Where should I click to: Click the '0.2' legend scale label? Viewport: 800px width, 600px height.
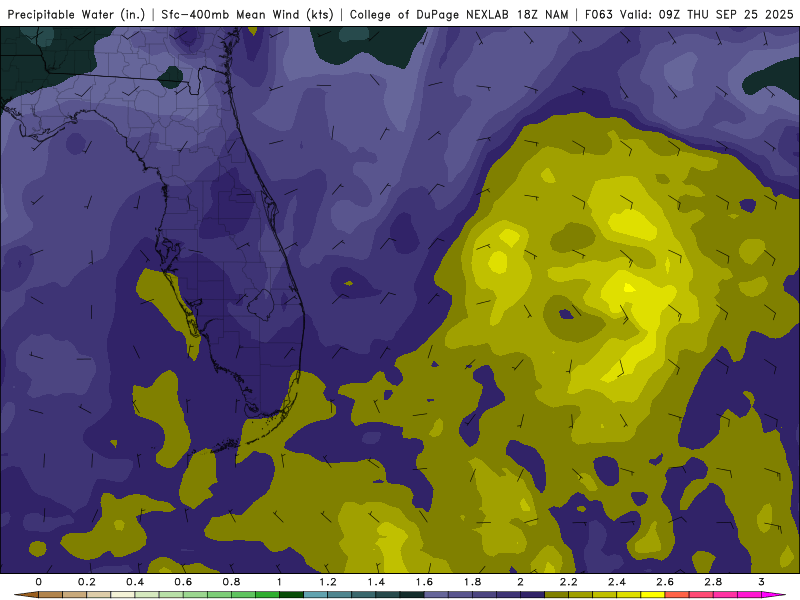[x=87, y=582]
